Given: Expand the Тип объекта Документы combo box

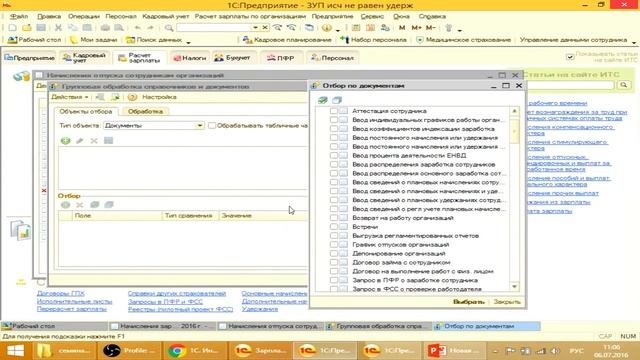Looking at the screenshot, I should (200, 126).
